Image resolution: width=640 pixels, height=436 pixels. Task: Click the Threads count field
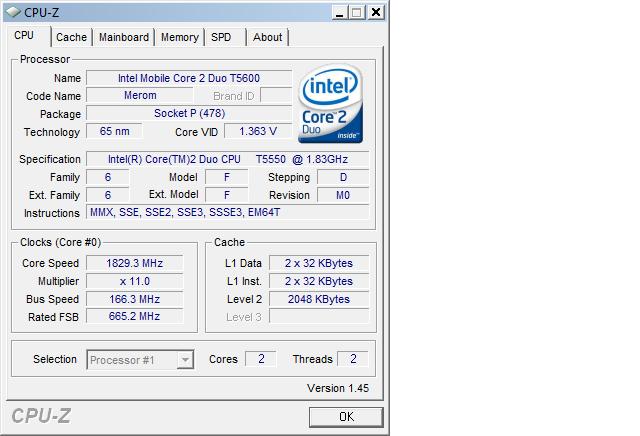pyautogui.click(x=353, y=359)
